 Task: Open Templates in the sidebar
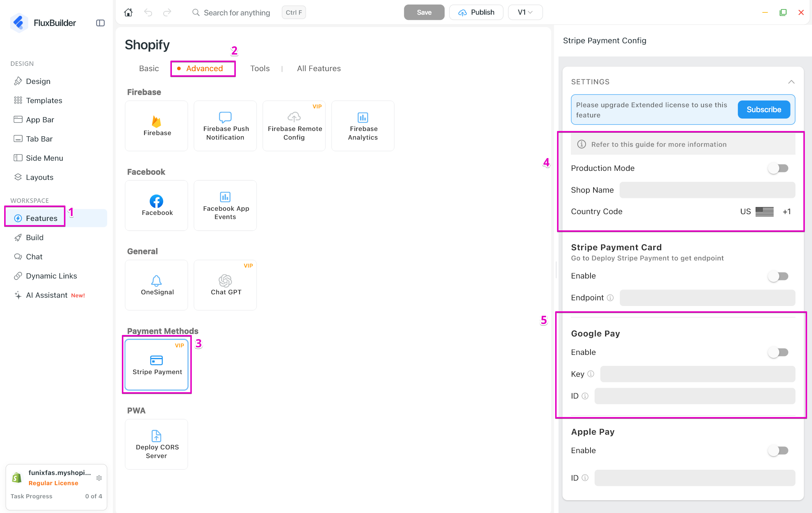56,100
